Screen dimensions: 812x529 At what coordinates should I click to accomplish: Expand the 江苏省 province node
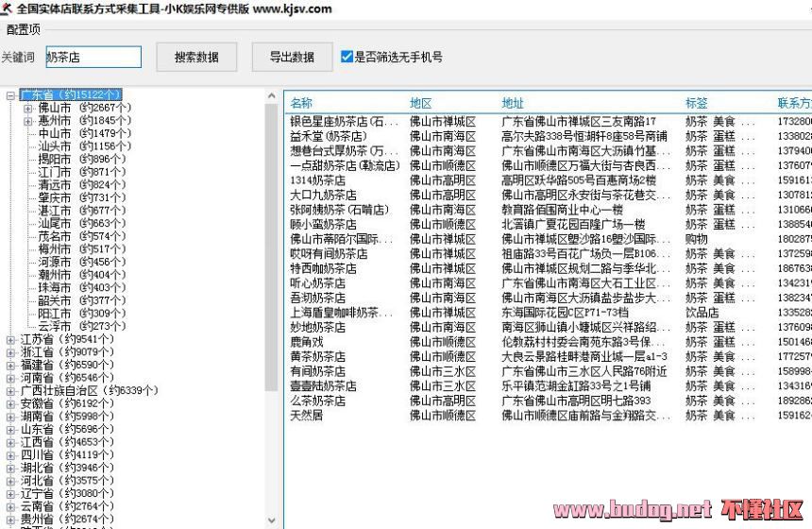pos(10,339)
